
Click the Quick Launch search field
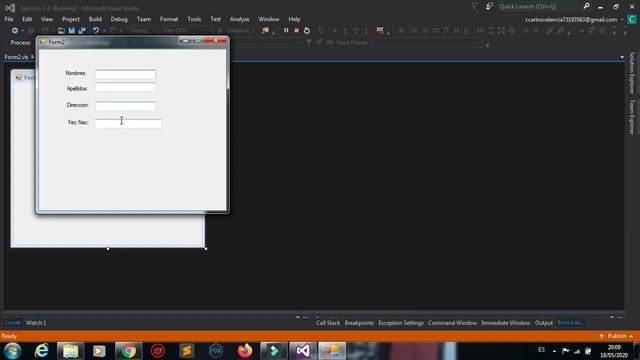pos(539,7)
